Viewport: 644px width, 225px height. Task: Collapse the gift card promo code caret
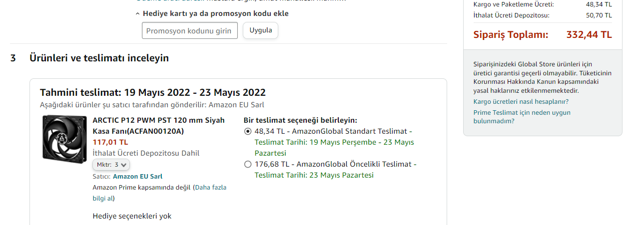[x=138, y=14]
